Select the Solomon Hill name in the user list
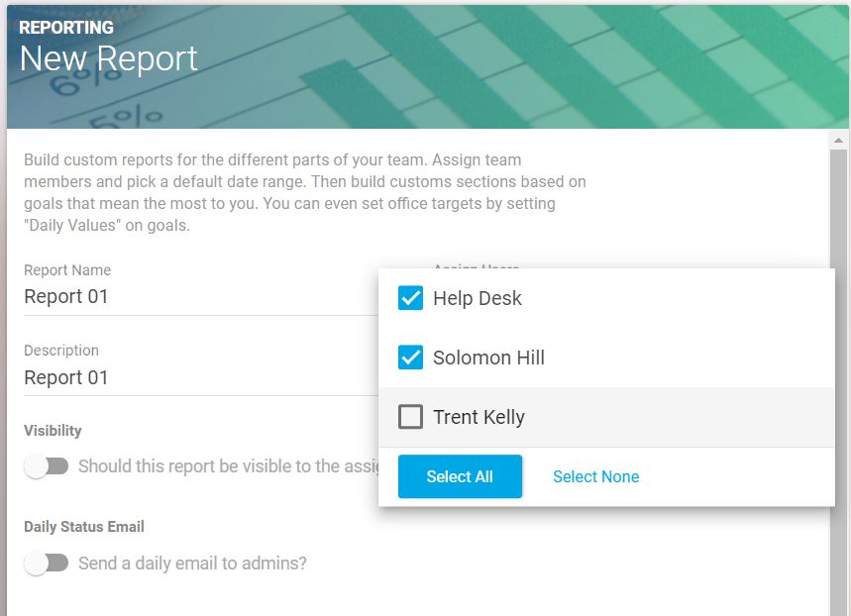The height and width of the screenshot is (616, 851). click(x=488, y=358)
